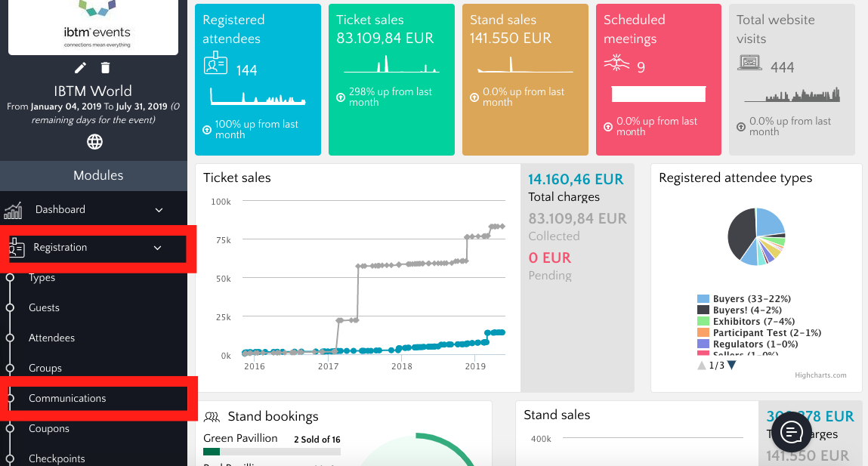Click the attendee badge icon in Registered card

point(215,65)
